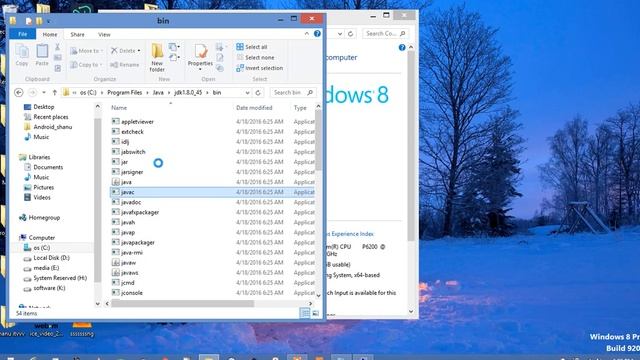Viewport: 640px width, 360px height.
Task: Create a New folder from the ribbon
Action: (157, 58)
